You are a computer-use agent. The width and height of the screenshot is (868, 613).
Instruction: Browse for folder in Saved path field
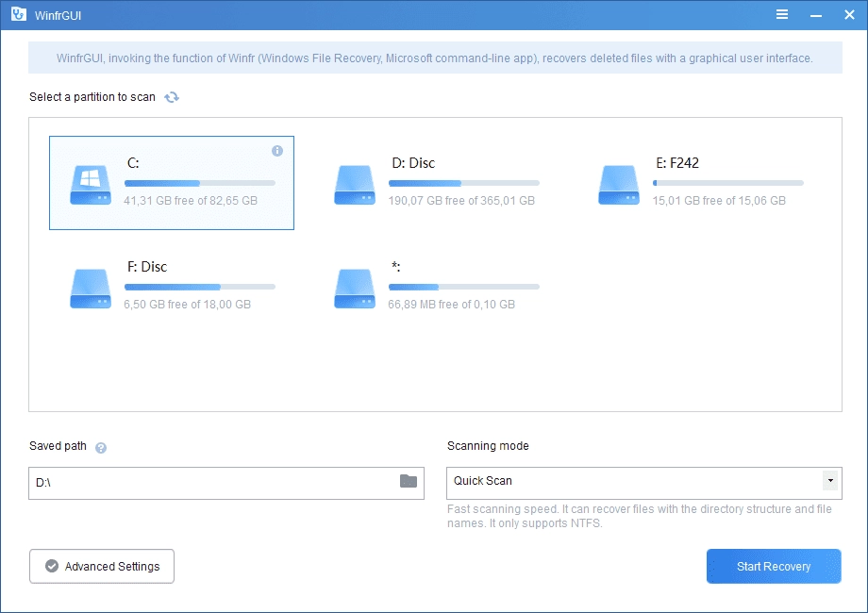pos(409,481)
